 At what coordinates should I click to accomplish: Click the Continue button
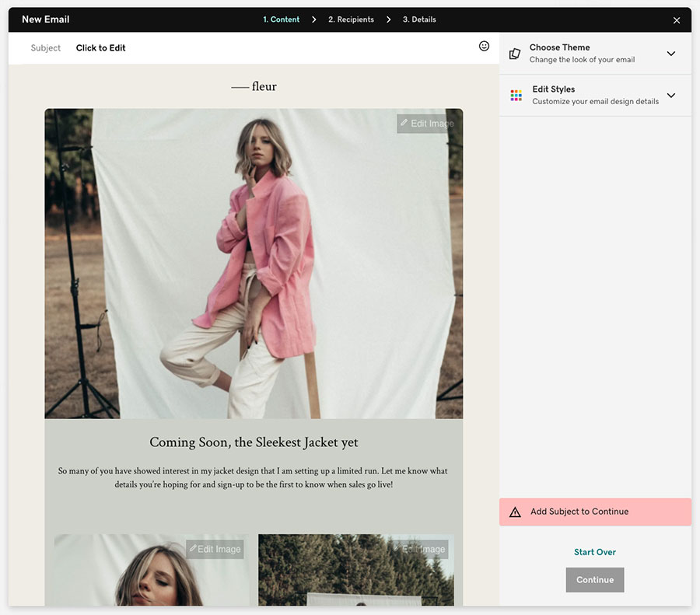tap(594, 579)
